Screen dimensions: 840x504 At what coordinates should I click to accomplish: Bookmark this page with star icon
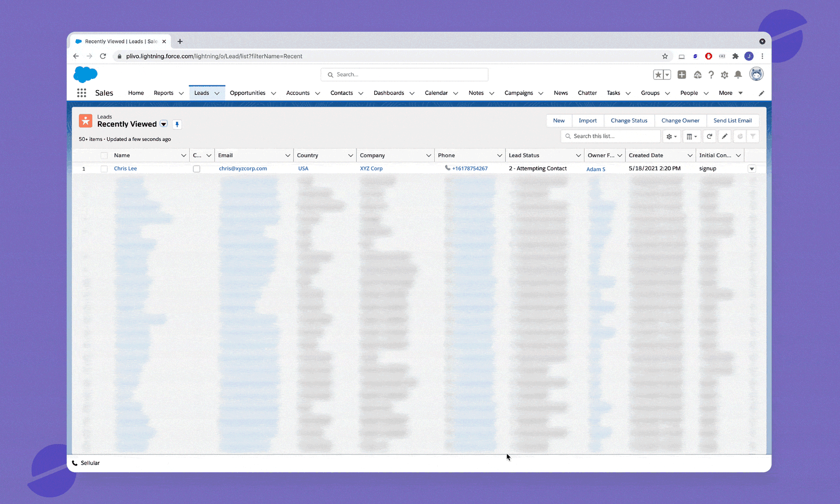[665, 56]
